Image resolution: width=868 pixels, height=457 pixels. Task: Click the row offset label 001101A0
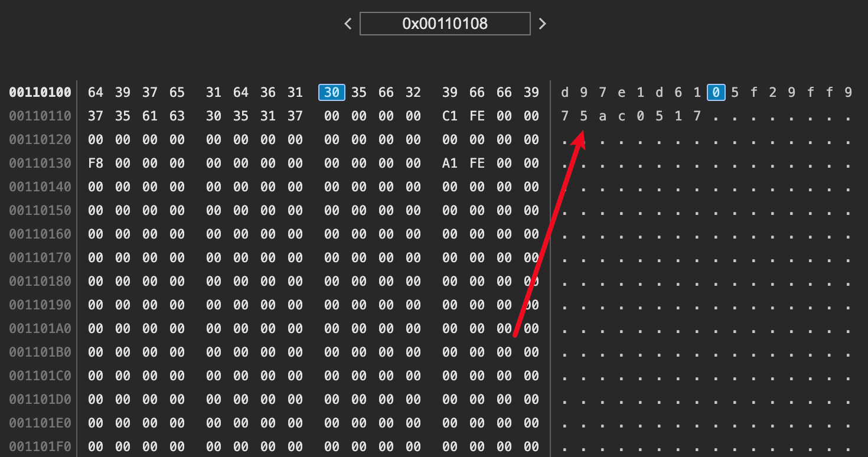[40, 328]
